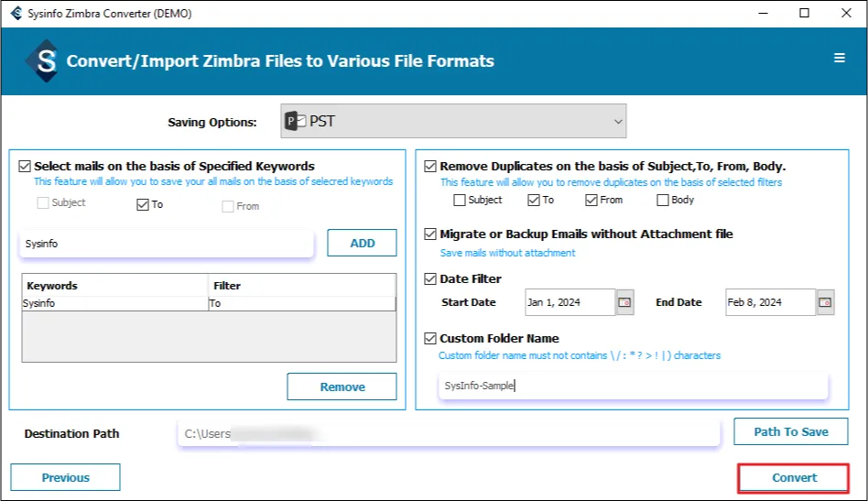This screenshot has width=868, height=501.
Task: Click the app icon in title bar
Action: [15, 14]
